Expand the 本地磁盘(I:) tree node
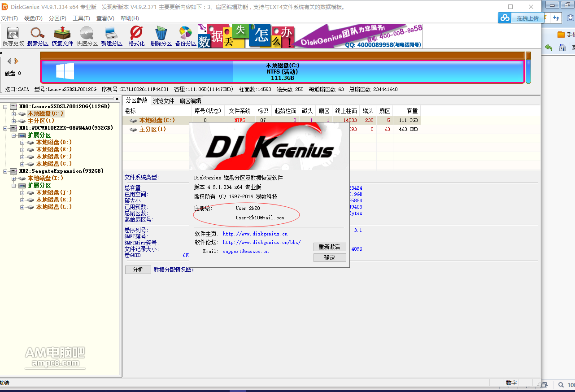The height and width of the screenshot is (392, 575). 14,179
